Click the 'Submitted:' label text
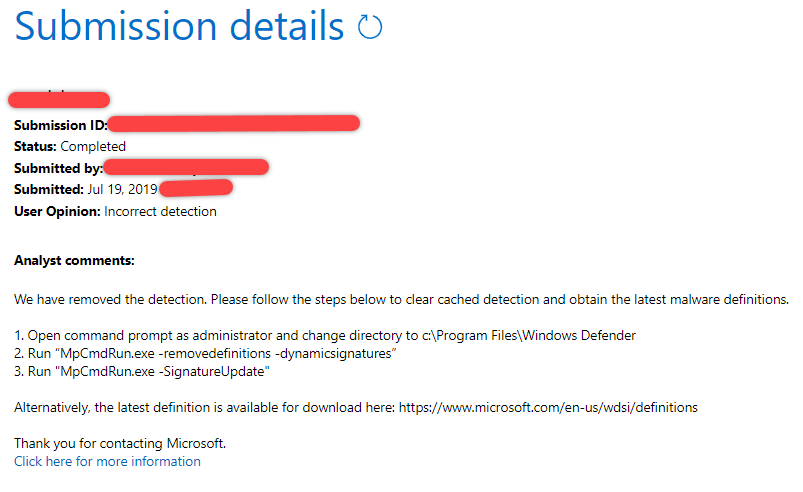Image resolution: width=803 pixels, height=492 pixels. point(49,189)
